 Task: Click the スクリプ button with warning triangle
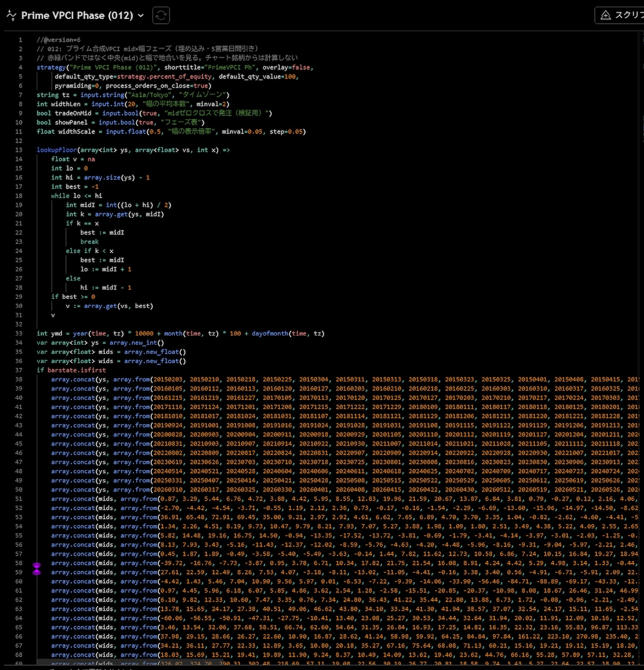click(620, 15)
